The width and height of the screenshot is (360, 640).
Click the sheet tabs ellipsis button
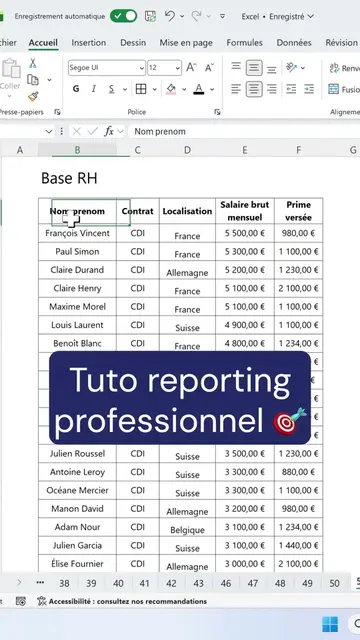[x=40, y=583]
